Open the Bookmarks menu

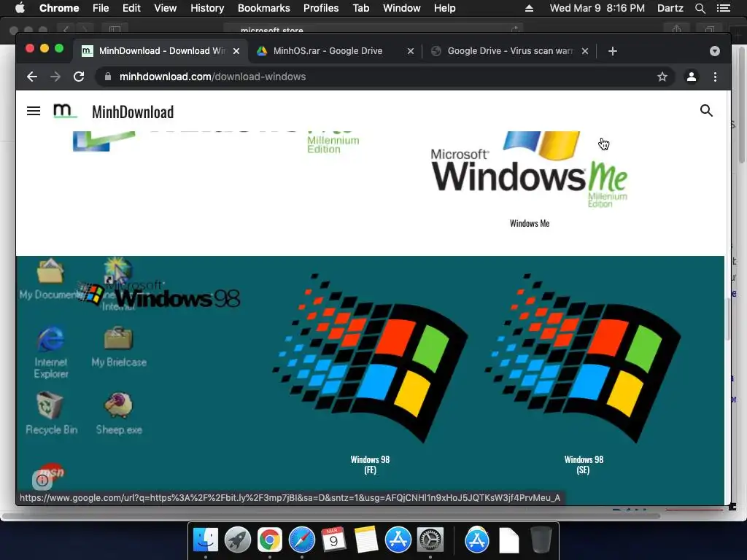pyautogui.click(x=264, y=8)
